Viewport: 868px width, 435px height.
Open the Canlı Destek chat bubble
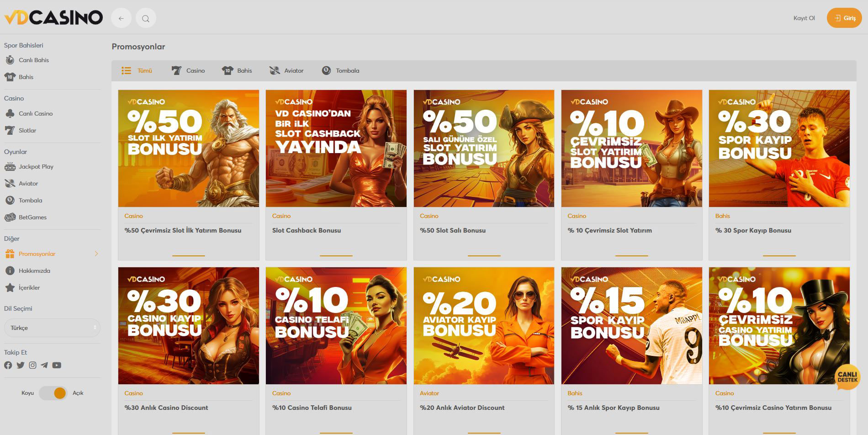click(847, 377)
